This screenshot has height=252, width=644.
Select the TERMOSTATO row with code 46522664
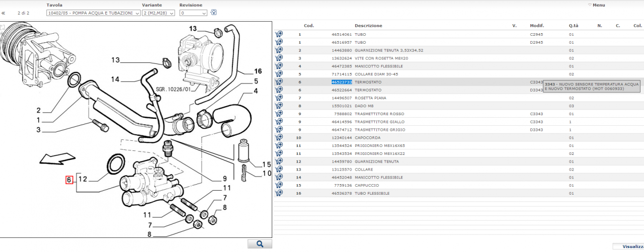click(368, 90)
